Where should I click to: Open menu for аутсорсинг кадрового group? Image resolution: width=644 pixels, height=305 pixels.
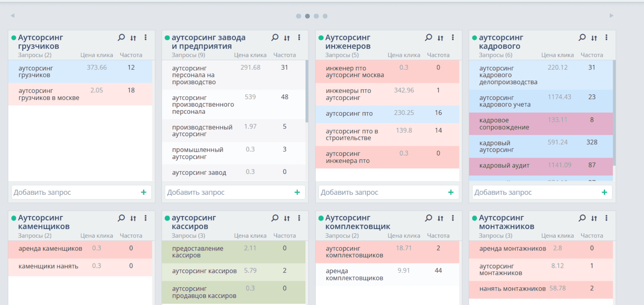[x=607, y=38]
